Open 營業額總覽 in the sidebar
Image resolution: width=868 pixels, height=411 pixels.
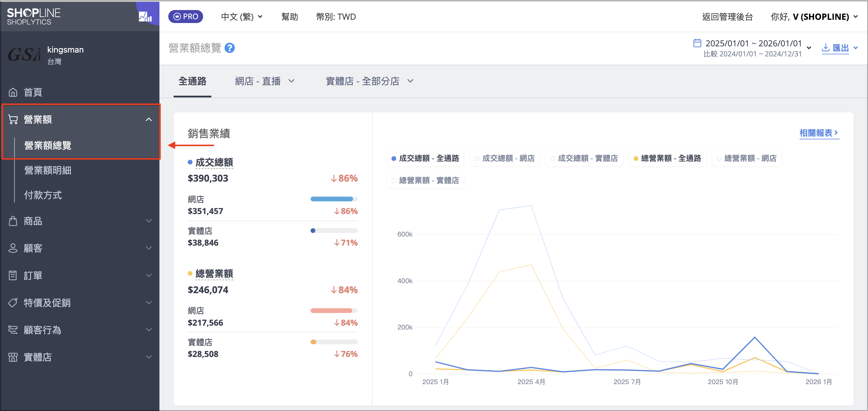tap(48, 145)
